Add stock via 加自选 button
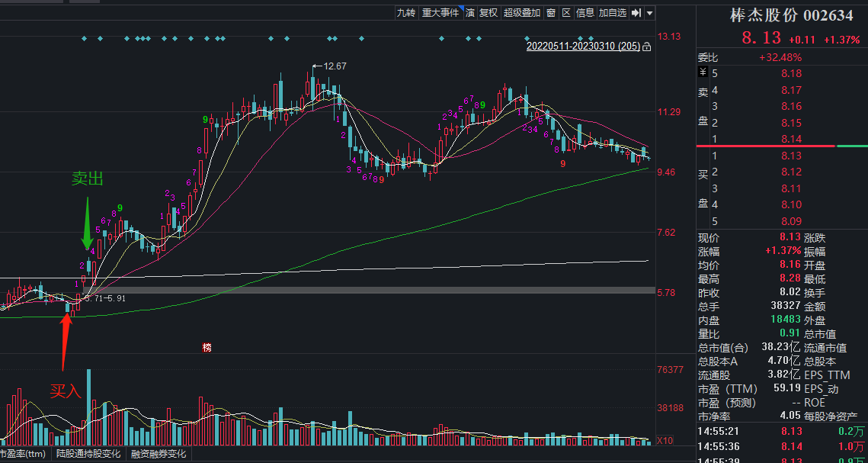 pos(612,13)
